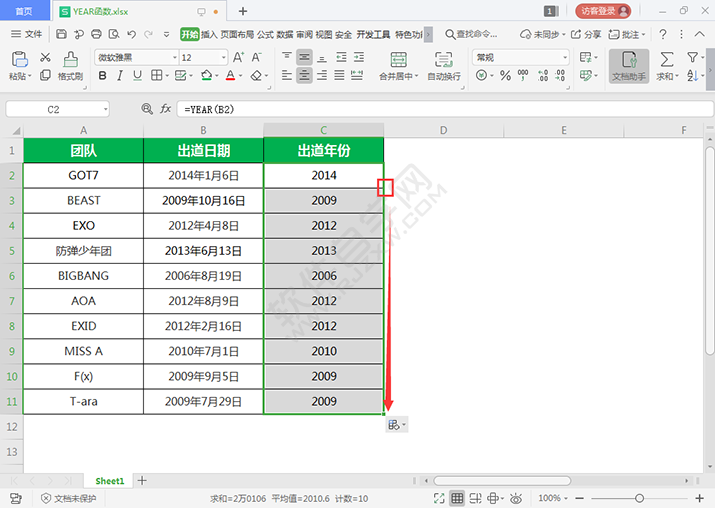Switch to the 插入 Insert tab
The height and width of the screenshot is (508, 715).
click(x=209, y=35)
